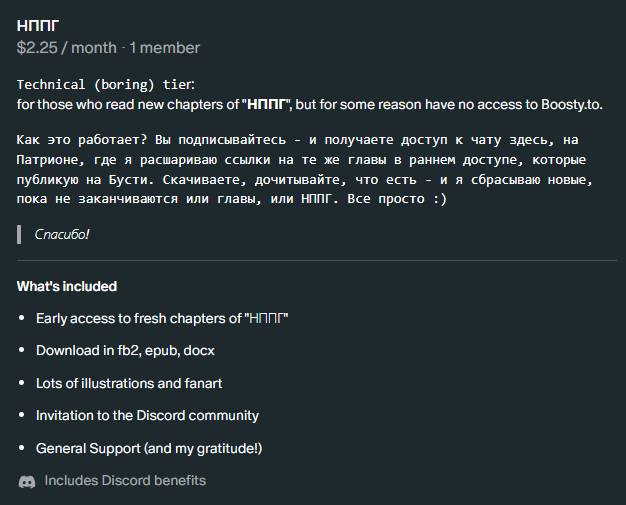
Task: Click the bullet point before "General Support"
Action: (x=22, y=449)
